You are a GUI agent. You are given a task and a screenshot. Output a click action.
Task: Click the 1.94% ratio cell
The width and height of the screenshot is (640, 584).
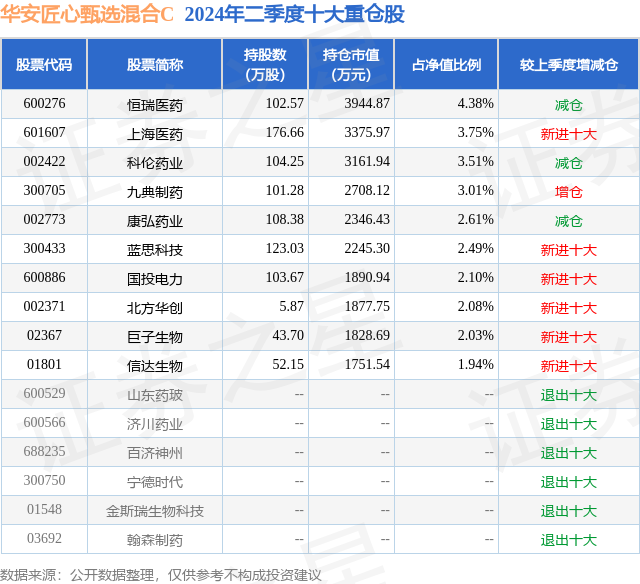476,364
